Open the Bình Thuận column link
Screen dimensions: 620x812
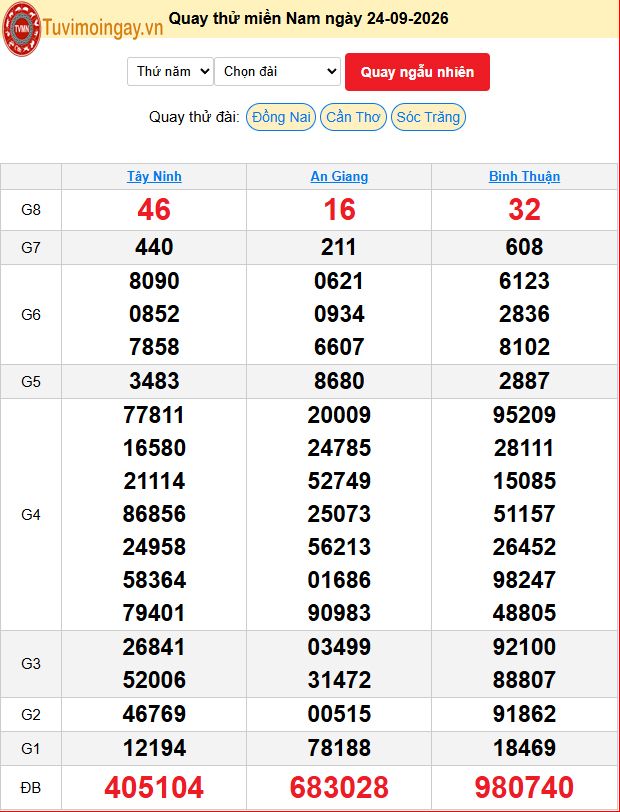524,177
